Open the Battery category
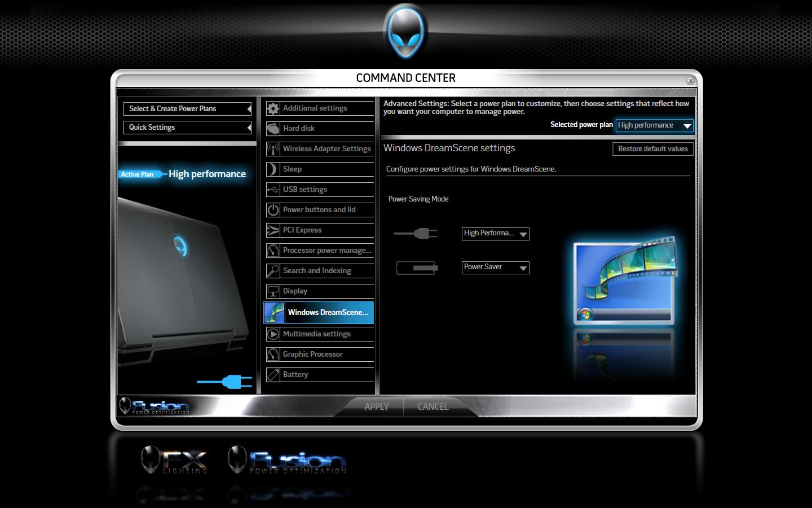This screenshot has width=812, height=508. [x=320, y=375]
